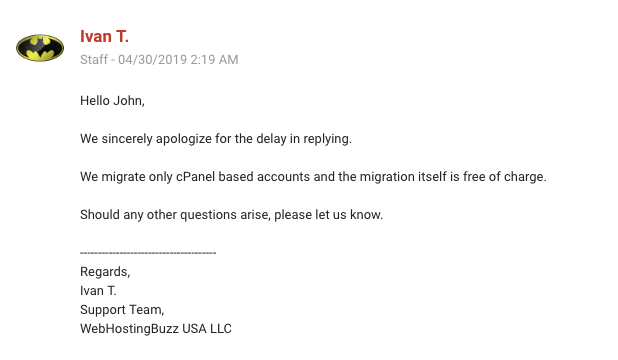
Task: Click Ivan T. in the signature
Action: point(98,291)
